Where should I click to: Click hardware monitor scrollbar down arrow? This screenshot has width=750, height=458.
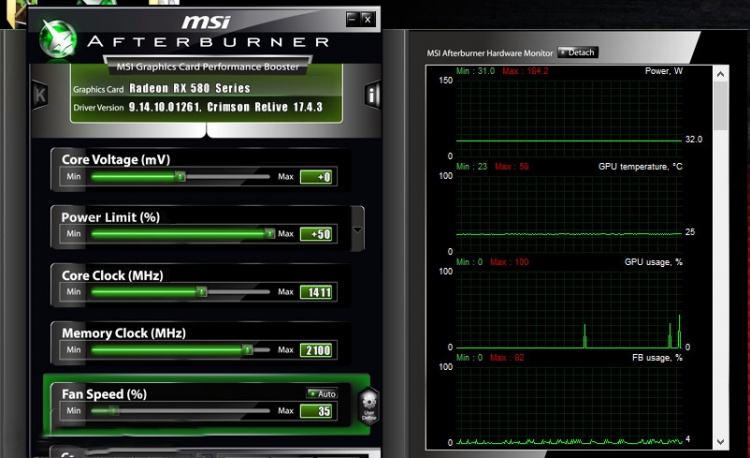click(x=720, y=442)
